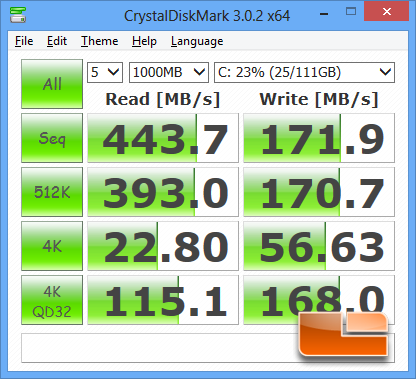Open the Language menu

tap(197, 41)
